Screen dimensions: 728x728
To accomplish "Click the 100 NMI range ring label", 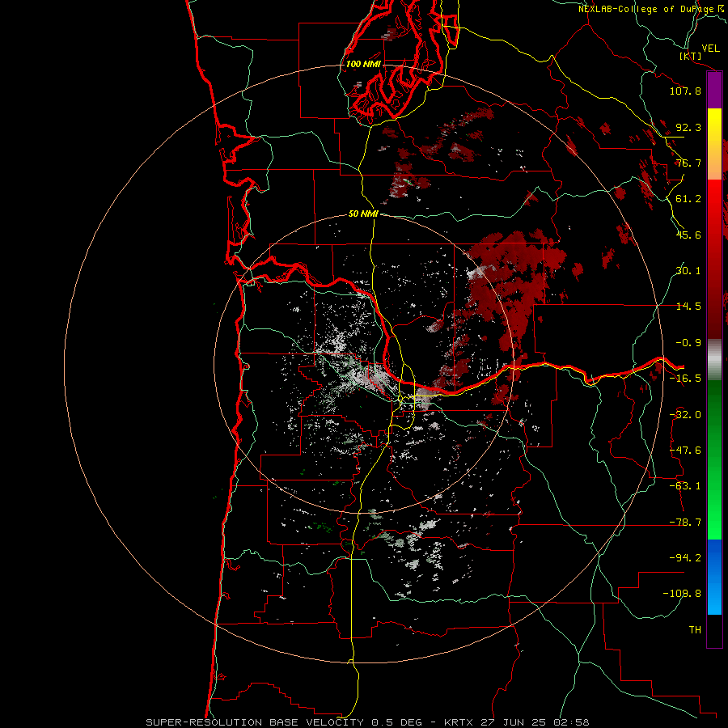I will (363, 64).
